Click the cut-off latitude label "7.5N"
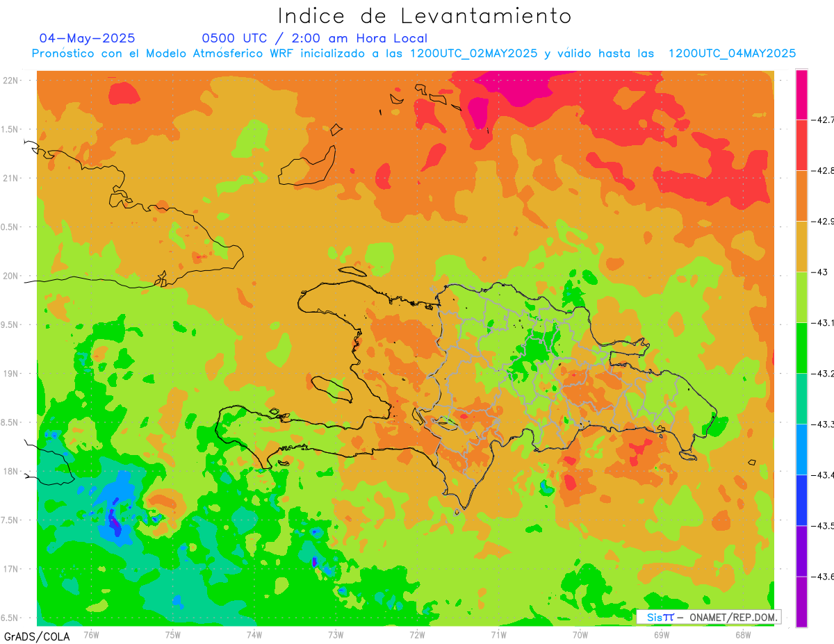 pyautogui.click(x=10, y=521)
